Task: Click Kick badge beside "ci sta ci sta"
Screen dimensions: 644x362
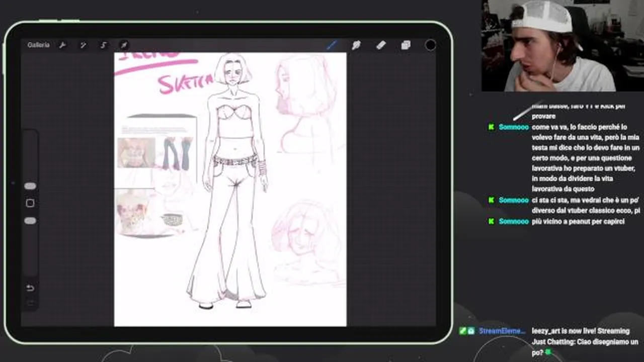Action: (492, 200)
